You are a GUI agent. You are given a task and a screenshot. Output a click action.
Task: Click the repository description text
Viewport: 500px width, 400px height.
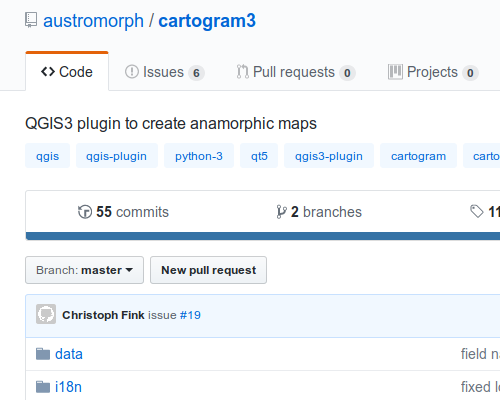coord(171,124)
